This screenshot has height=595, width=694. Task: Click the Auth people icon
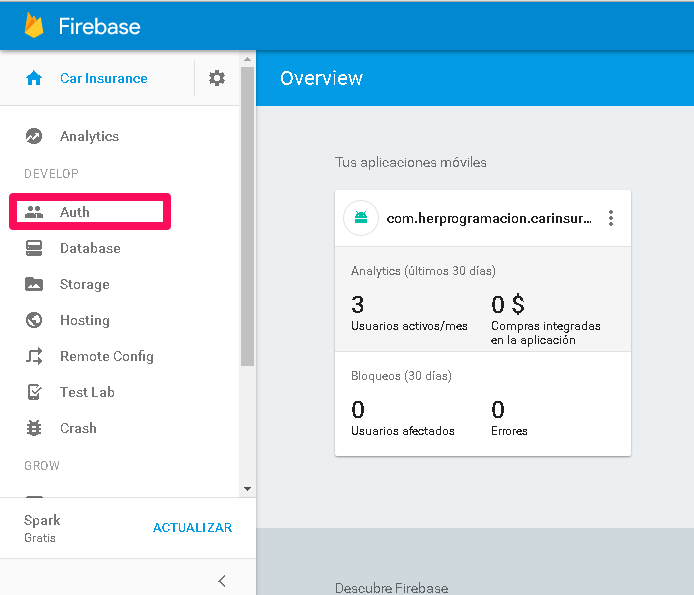pos(34,212)
